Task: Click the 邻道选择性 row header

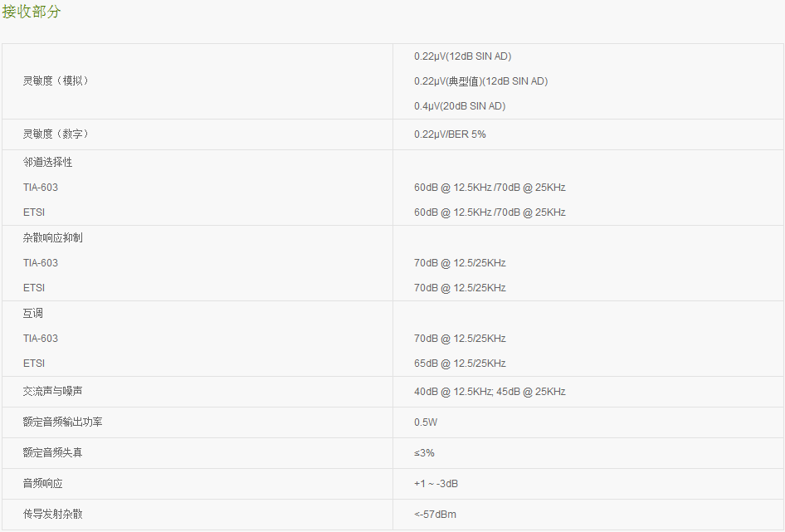Action: coord(47,163)
